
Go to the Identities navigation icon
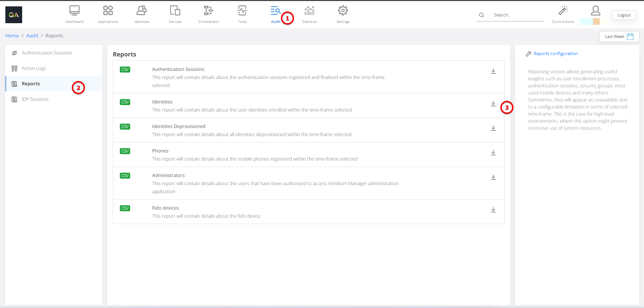(141, 11)
